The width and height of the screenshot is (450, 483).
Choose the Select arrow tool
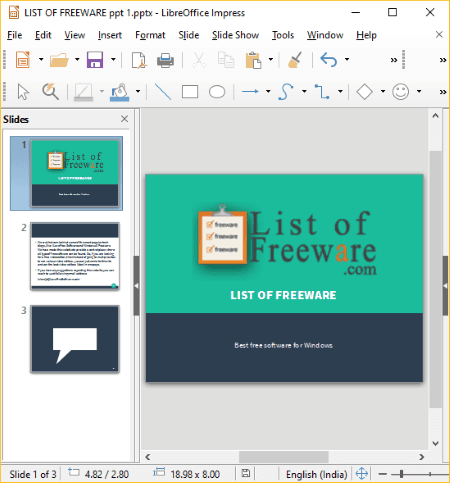coord(23,91)
